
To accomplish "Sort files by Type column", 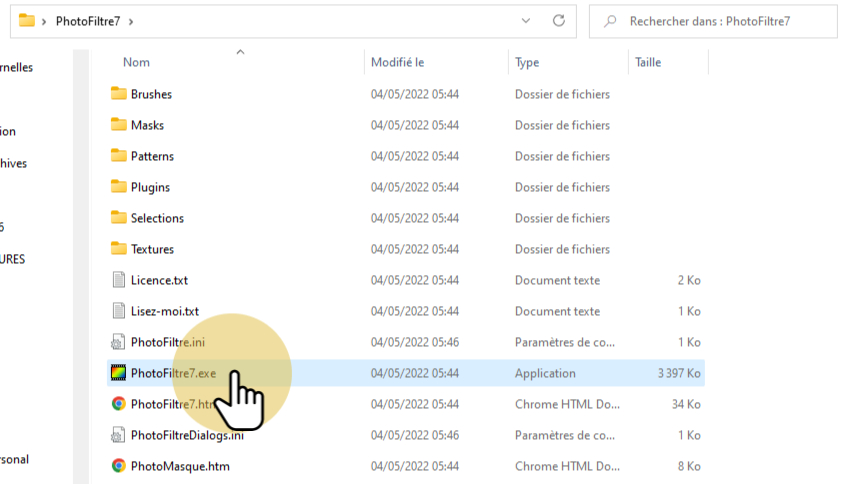I will pos(527,62).
